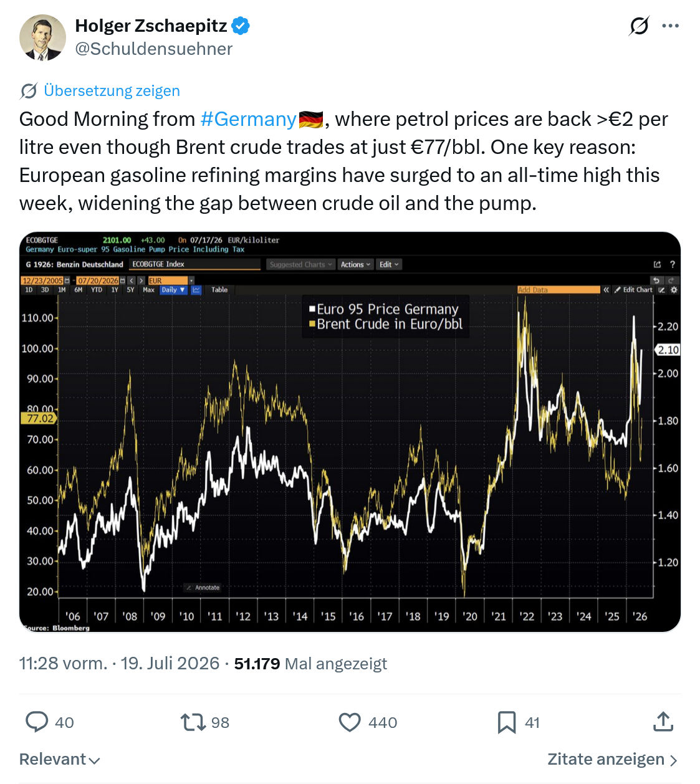Click the Grok icon at top right
Viewport: 700px width, 784px height.
click(639, 26)
